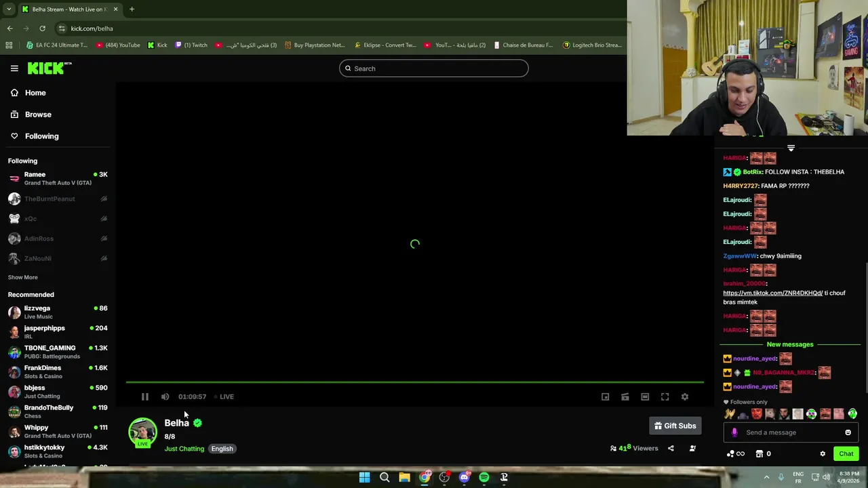Click the Gift Subs button
The width and height of the screenshot is (868, 488).
[675, 426]
